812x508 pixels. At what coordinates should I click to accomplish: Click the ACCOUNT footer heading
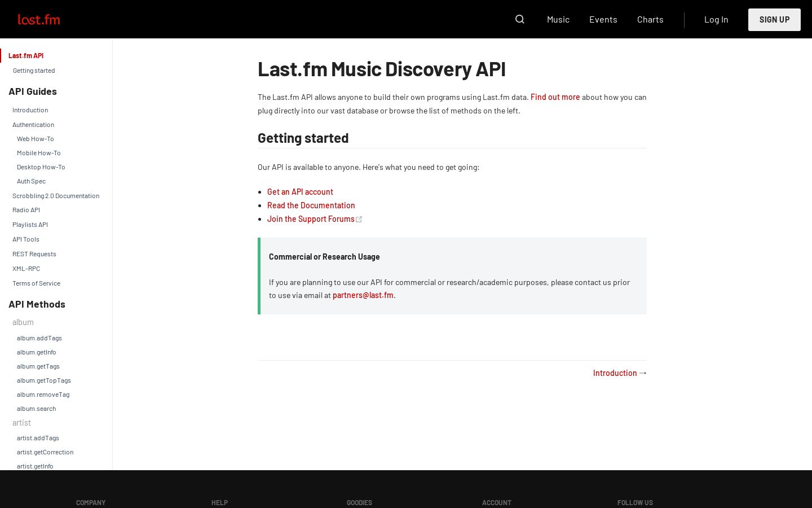pos(497,502)
